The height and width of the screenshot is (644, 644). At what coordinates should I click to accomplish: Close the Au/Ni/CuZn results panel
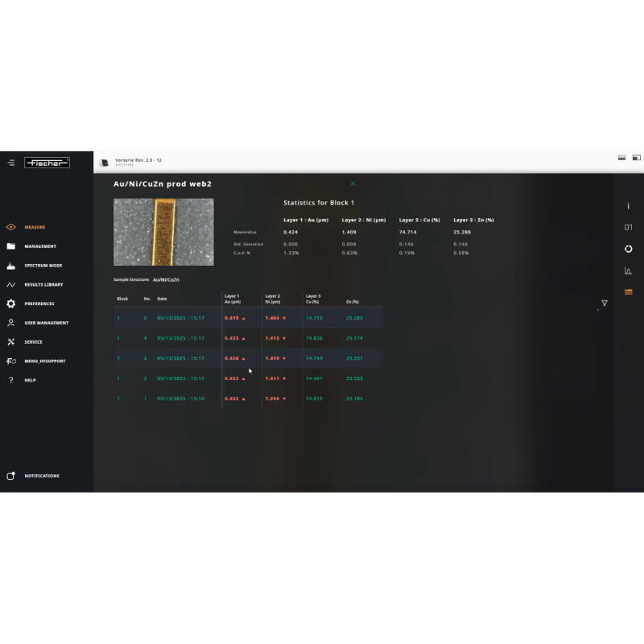point(353,184)
